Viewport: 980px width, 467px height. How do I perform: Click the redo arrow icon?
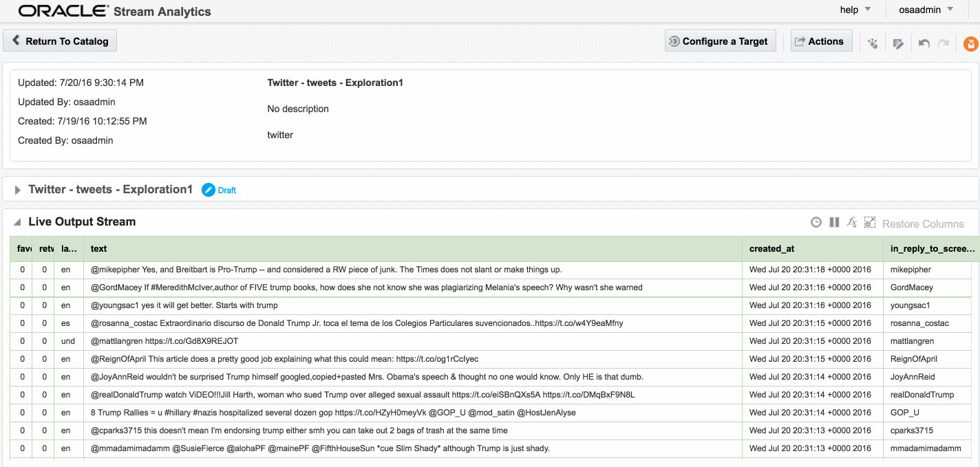click(x=944, y=43)
